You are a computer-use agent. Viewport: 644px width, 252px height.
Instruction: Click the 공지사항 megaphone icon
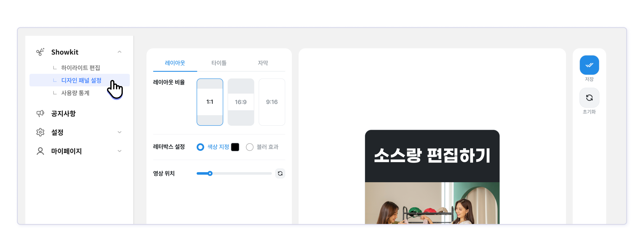pos(40,113)
